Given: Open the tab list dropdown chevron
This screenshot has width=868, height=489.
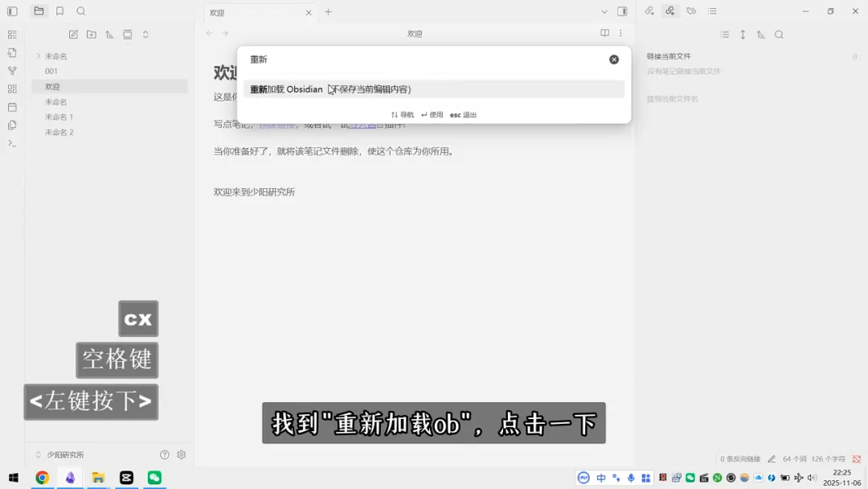Looking at the screenshot, I should [604, 12].
